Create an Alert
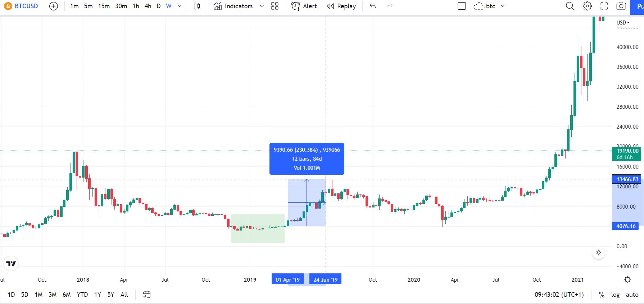 304,6
